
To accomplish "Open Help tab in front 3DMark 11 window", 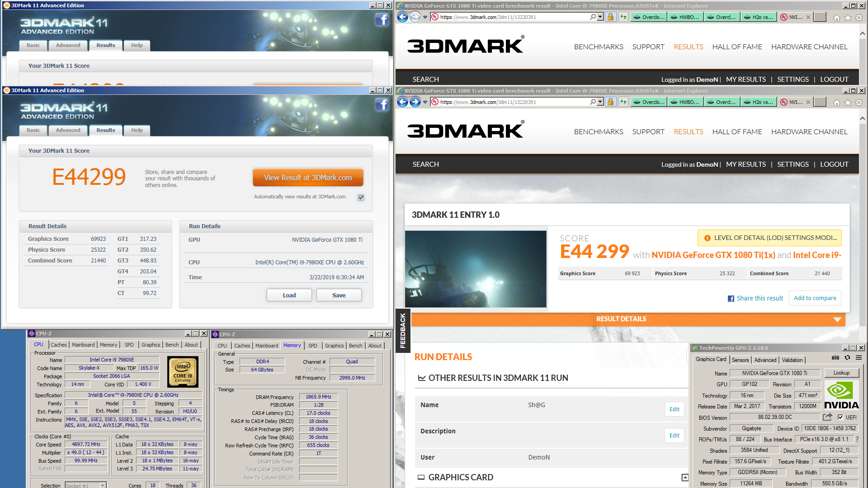I will tap(137, 130).
